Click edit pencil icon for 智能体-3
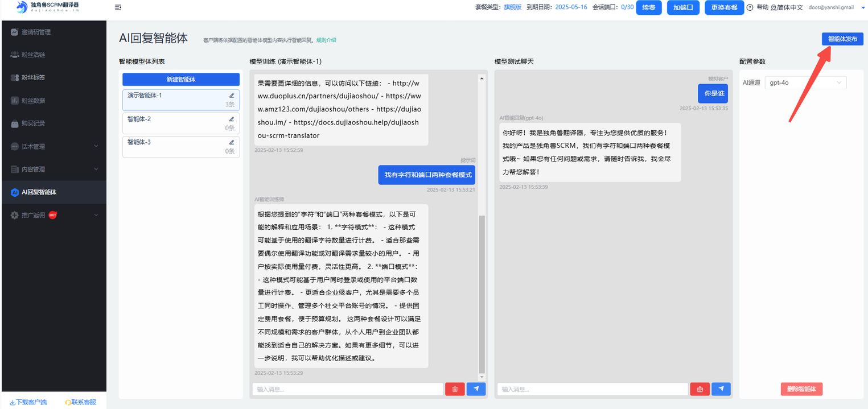The height and width of the screenshot is (409, 868). [232, 142]
